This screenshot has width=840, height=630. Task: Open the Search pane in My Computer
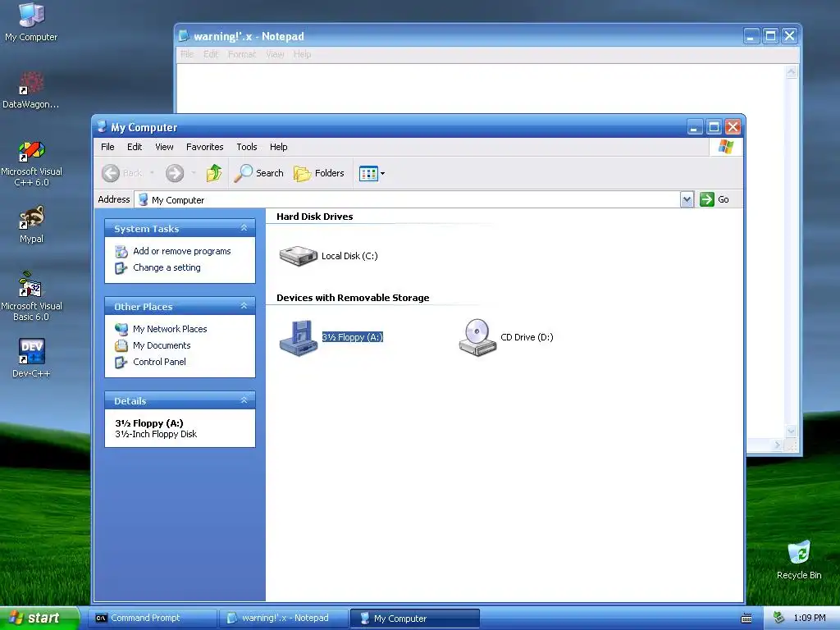tap(258, 173)
